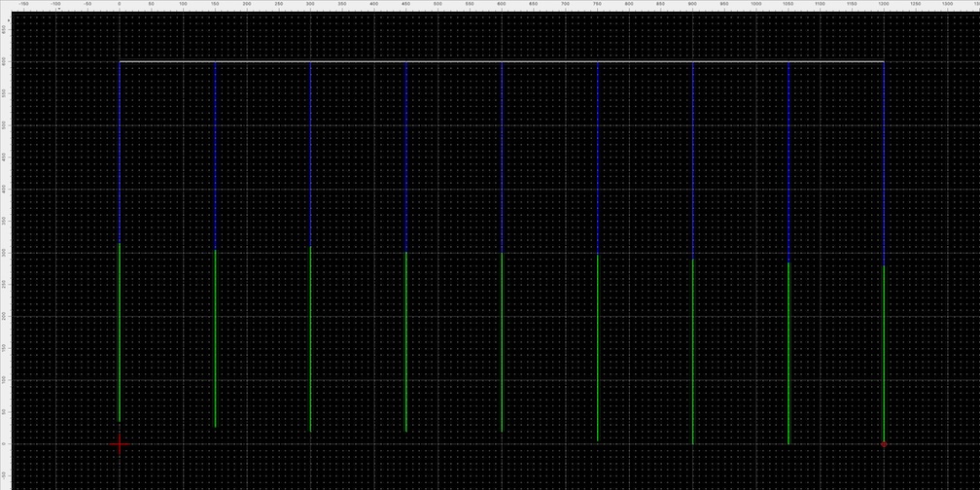980x490 pixels.
Task: Select the white horizontal line at top
Action: pos(502,62)
